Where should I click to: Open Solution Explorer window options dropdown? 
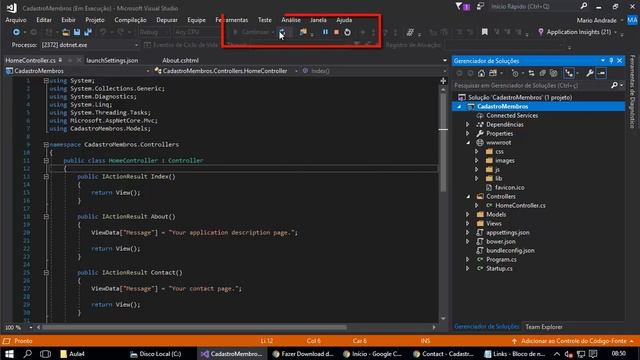click(x=603, y=60)
